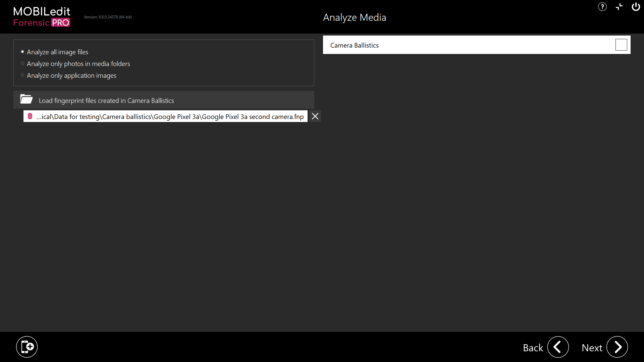Open the folder icon to load fingerprints
Viewport: 644px width, 362px height.
coord(26,99)
